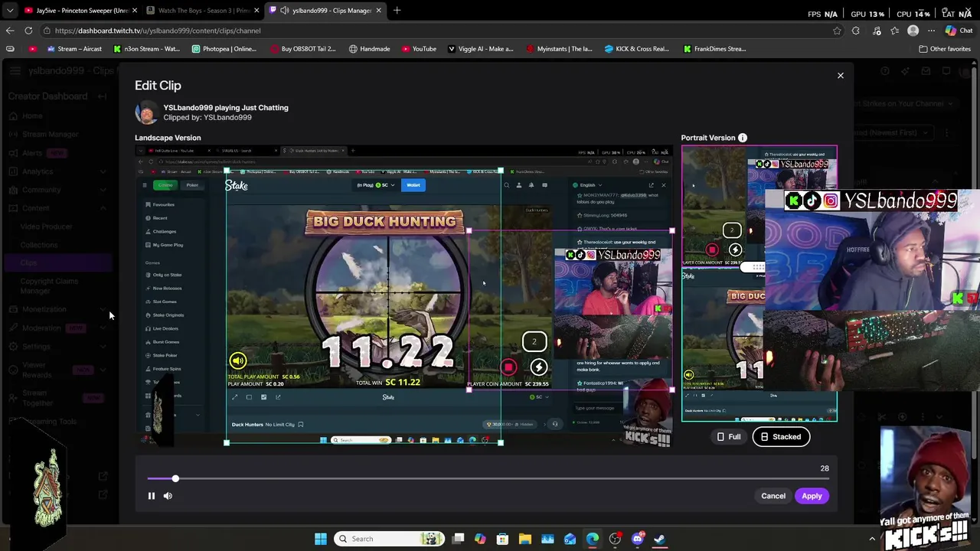Open Microsoft Store from taskbar
This screenshot has width=980, height=551.
(x=502, y=539)
